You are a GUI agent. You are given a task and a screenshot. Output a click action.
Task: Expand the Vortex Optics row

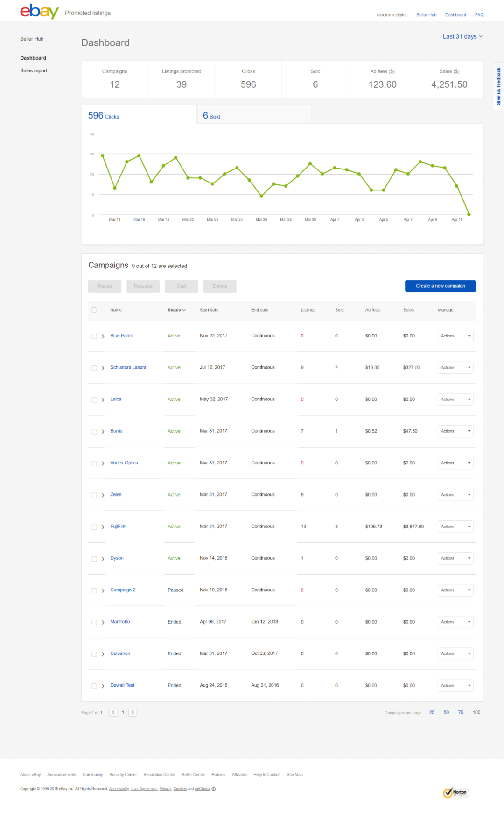point(103,463)
